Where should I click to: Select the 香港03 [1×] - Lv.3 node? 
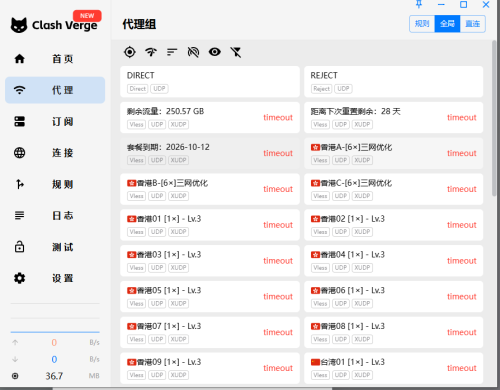coord(210,261)
